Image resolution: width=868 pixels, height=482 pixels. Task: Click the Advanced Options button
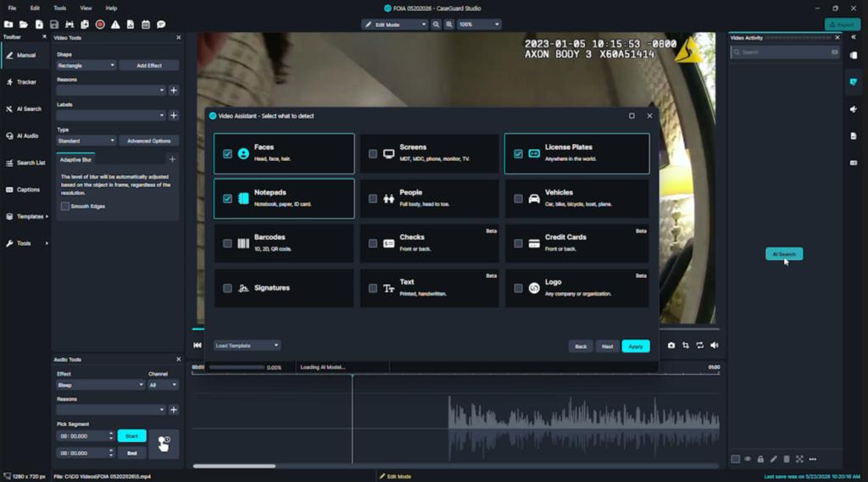[x=149, y=141]
